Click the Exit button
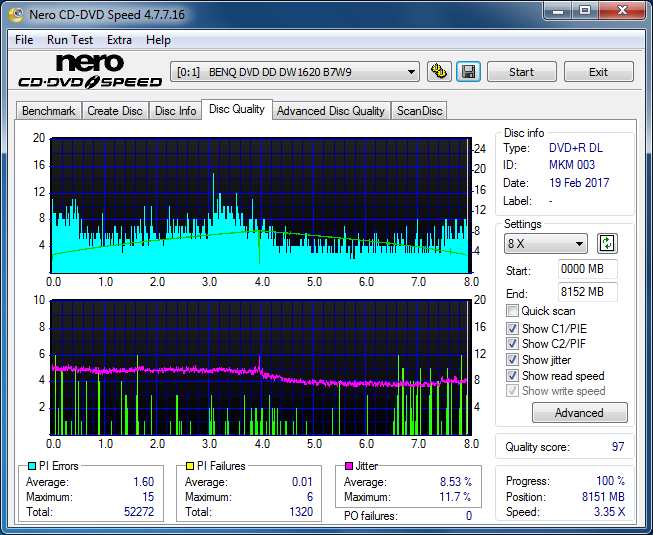 (x=598, y=72)
